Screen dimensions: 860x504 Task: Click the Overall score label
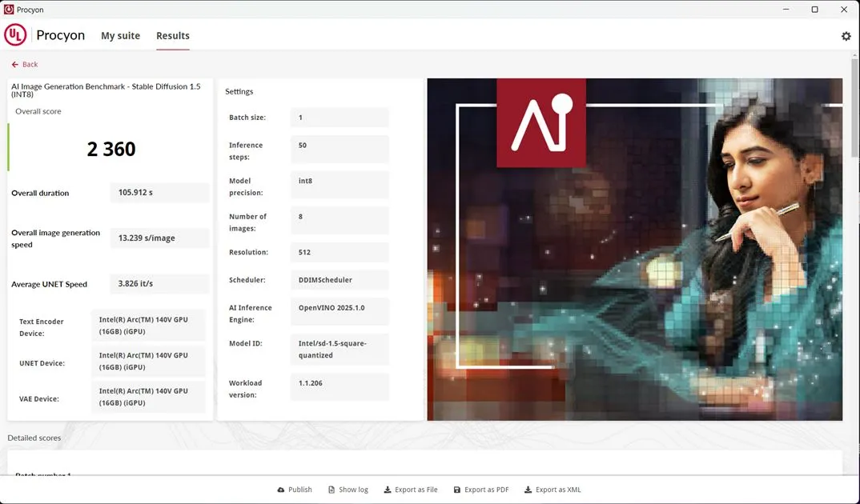(38, 111)
